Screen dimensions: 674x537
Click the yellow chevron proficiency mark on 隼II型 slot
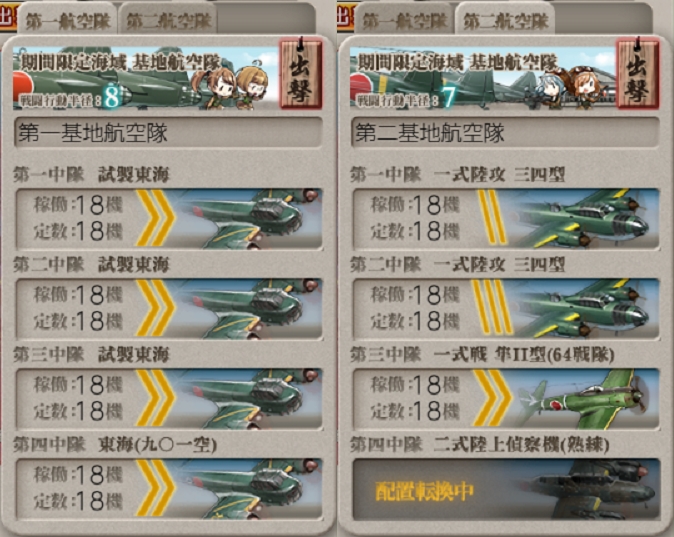click(x=493, y=398)
